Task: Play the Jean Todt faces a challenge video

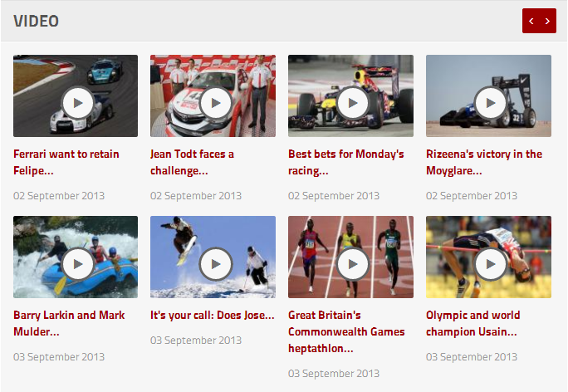Action: point(216,103)
